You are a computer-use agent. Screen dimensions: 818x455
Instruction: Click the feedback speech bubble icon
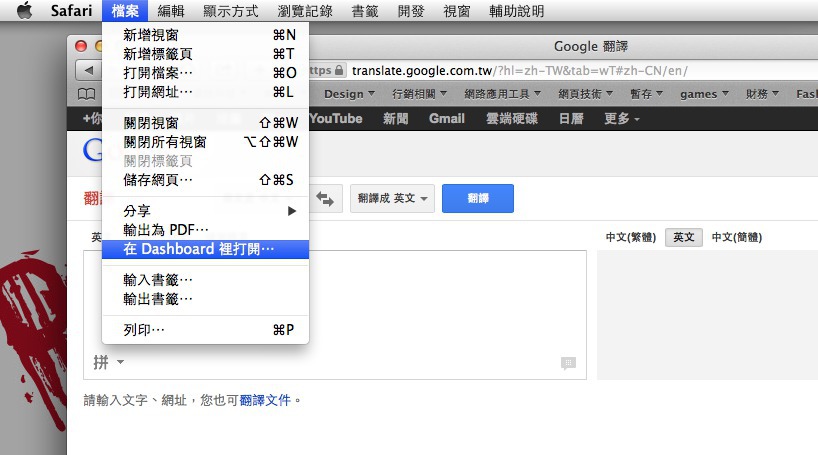point(568,363)
